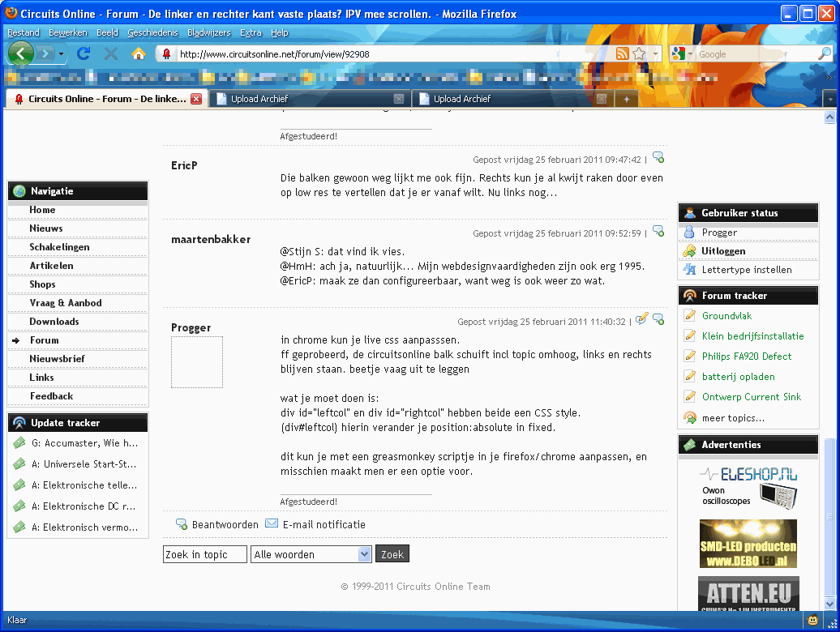Click in the 'Zoek in topic' field
840x632 pixels.
[x=205, y=554]
